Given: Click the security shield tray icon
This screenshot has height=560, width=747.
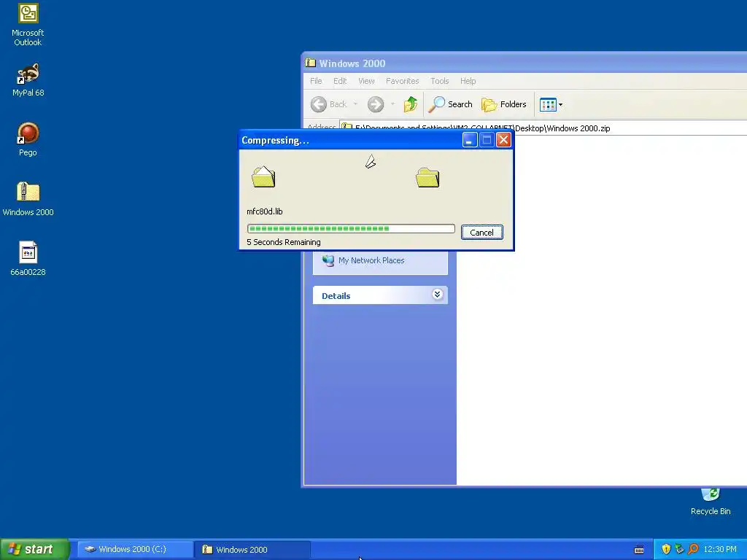Looking at the screenshot, I should coord(666,550).
